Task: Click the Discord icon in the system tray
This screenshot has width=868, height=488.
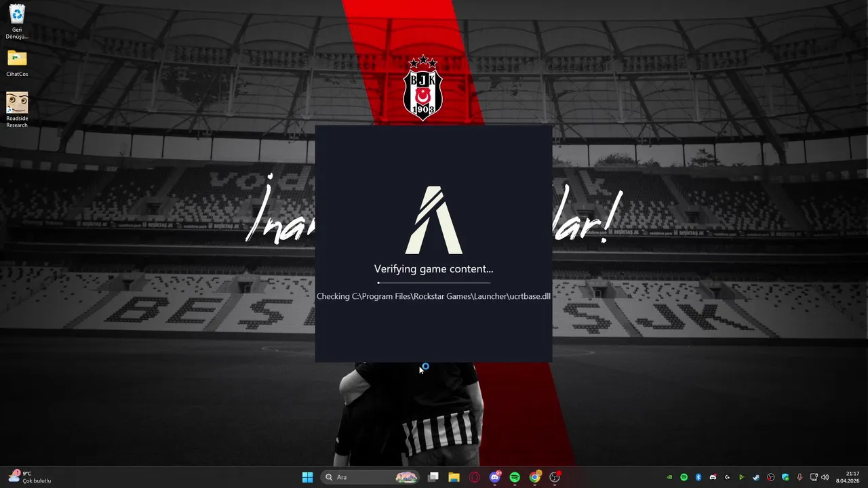Action: [x=713, y=477]
